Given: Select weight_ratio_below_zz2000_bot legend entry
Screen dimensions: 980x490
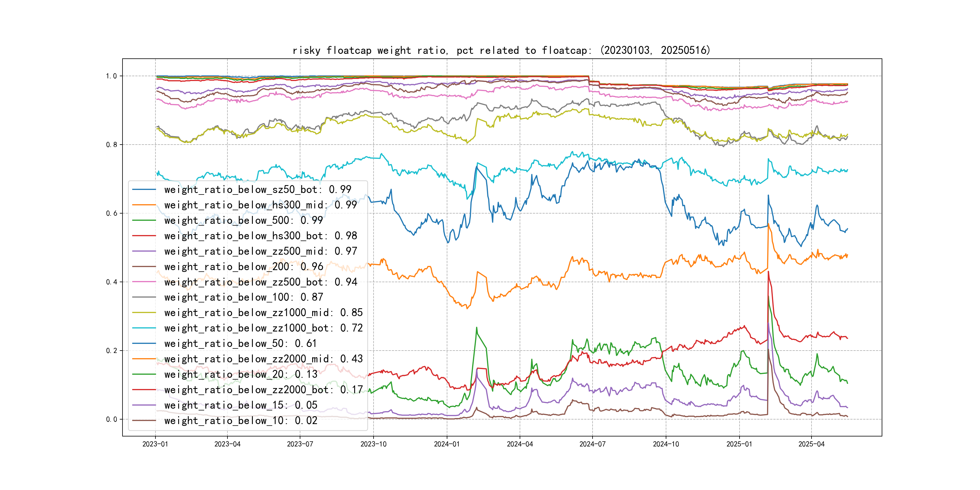Looking at the screenshot, I should [263, 390].
